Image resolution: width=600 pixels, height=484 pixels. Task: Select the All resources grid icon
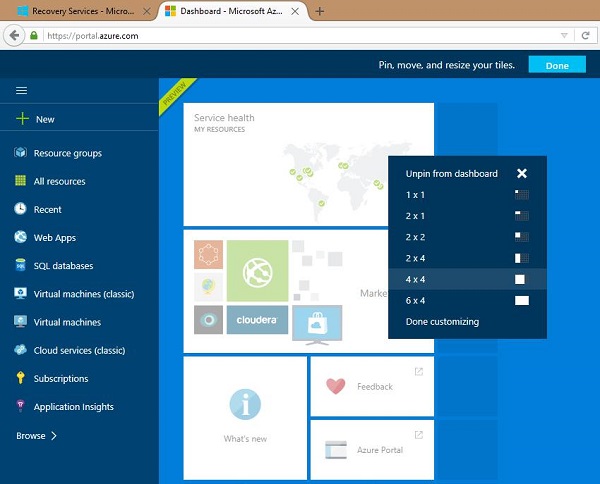(20, 181)
